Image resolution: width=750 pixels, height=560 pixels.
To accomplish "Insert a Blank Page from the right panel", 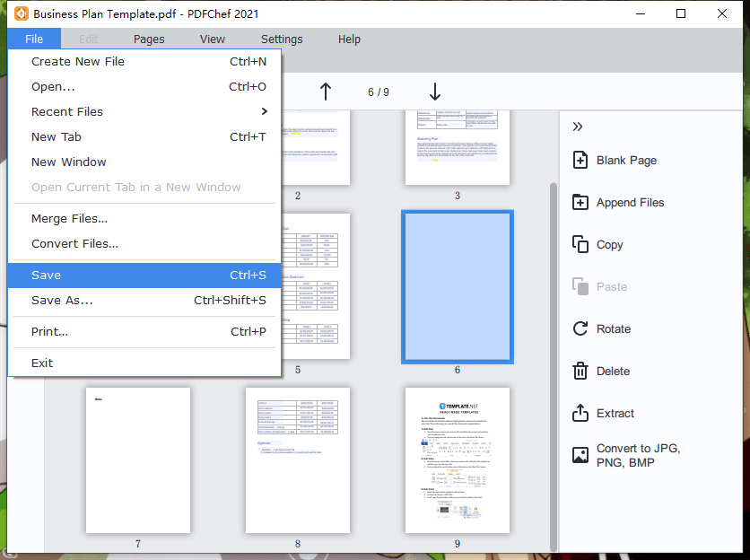I will [614, 160].
